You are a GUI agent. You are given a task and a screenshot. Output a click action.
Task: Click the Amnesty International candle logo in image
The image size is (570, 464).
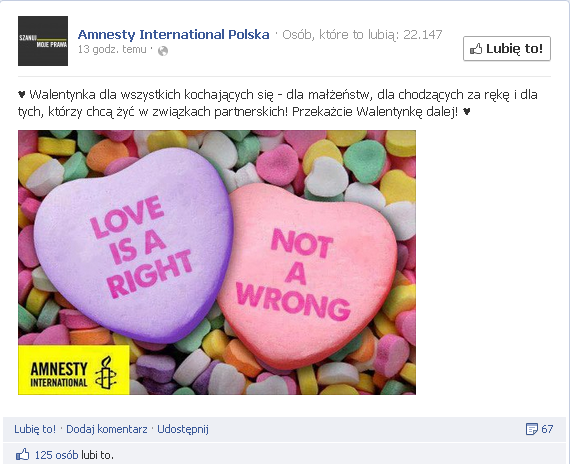(106, 373)
